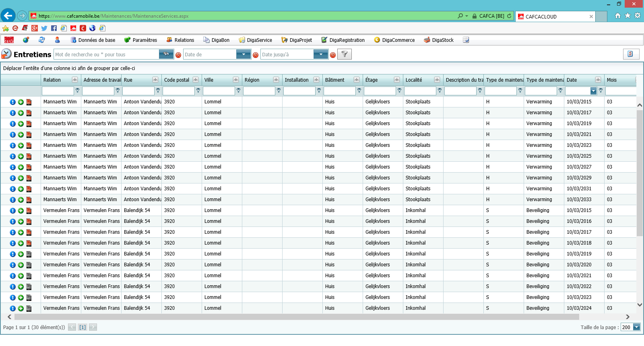Click page number [1] in the pager

[83, 327]
